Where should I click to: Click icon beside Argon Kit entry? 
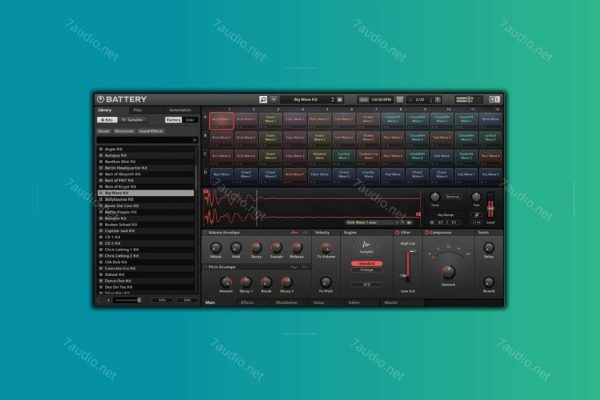(x=101, y=149)
